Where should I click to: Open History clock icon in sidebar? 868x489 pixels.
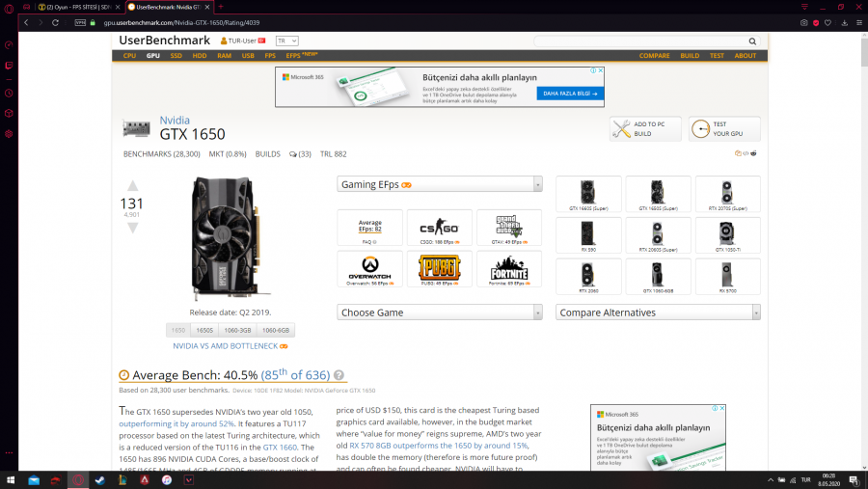point(9,93)
